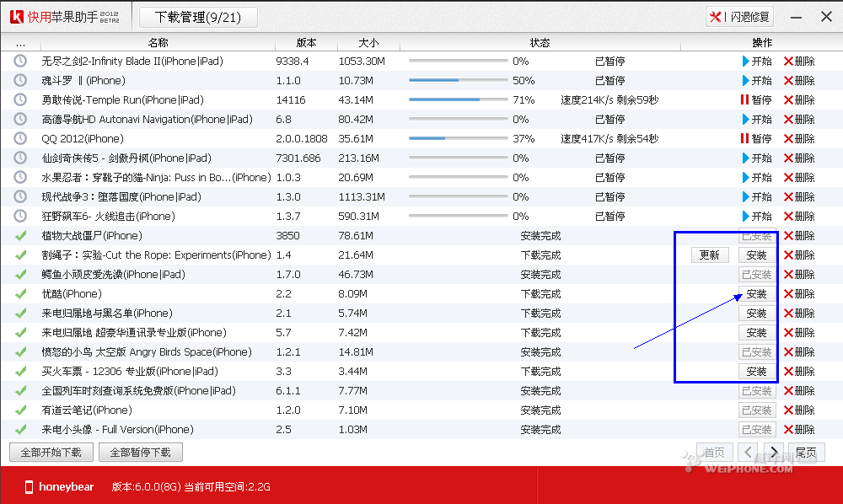Delete the 植物大战僵尸 entry

[798, 236]
